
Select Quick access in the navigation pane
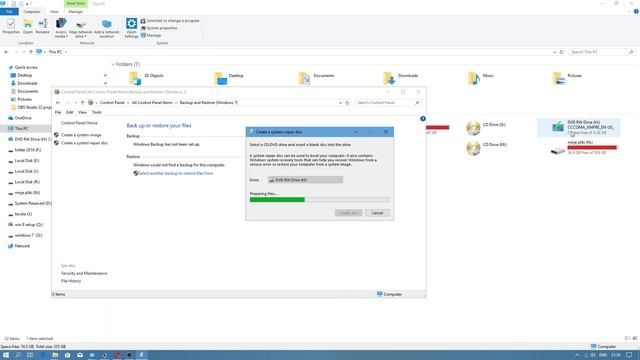coord(23,67)
